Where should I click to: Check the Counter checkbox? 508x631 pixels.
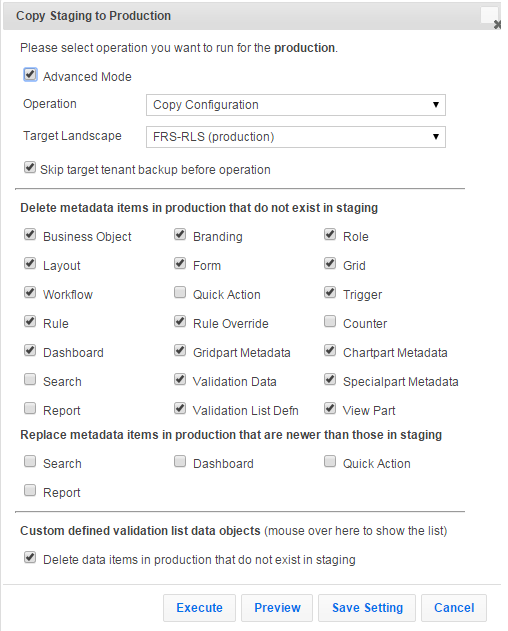[x=330, y=321]
